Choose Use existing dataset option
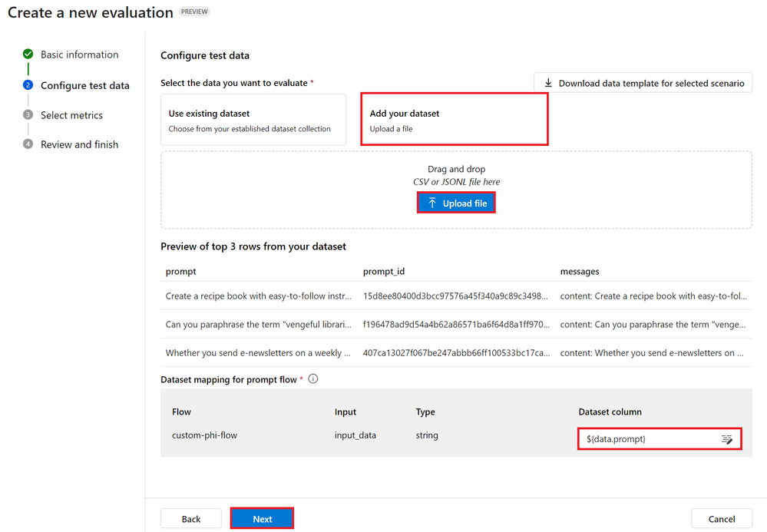Image resolution: width=767 pixels, height=532 pixels. (253, 120)
